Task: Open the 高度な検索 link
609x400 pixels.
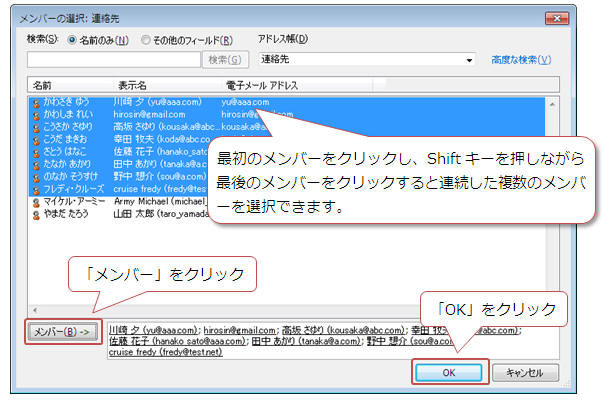Action: click(520, 60)
